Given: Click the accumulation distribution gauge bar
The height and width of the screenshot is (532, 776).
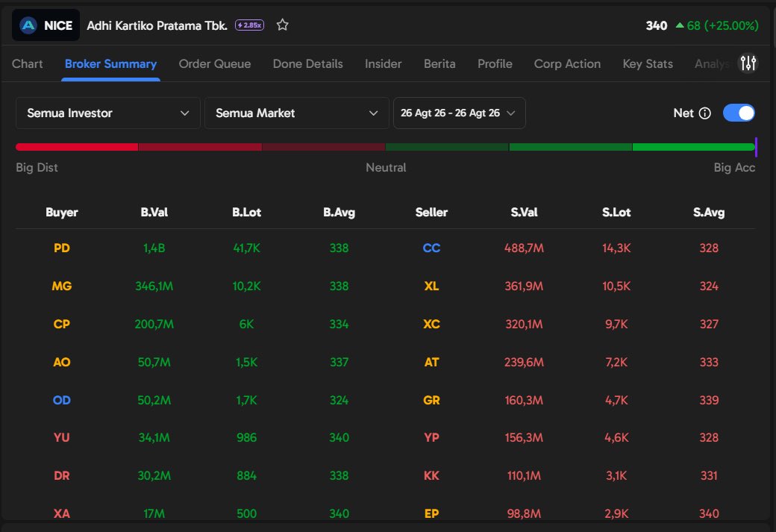Looking at the screenshot, I should (386, 147).
